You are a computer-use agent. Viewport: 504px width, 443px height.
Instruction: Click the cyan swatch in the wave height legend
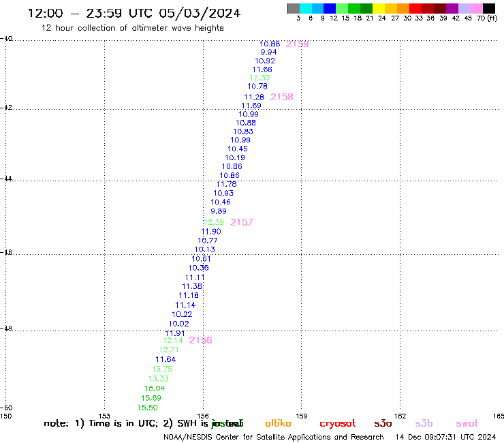[306, 8]
